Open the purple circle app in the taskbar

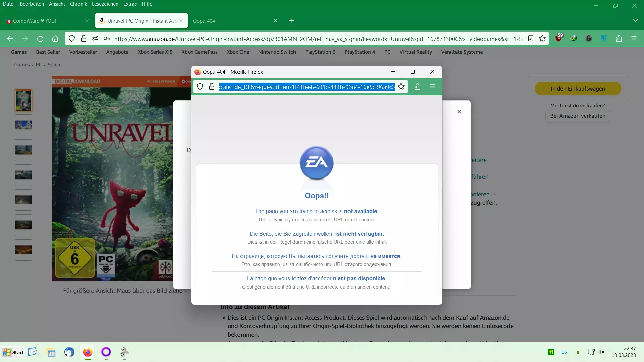coord(106,352)
